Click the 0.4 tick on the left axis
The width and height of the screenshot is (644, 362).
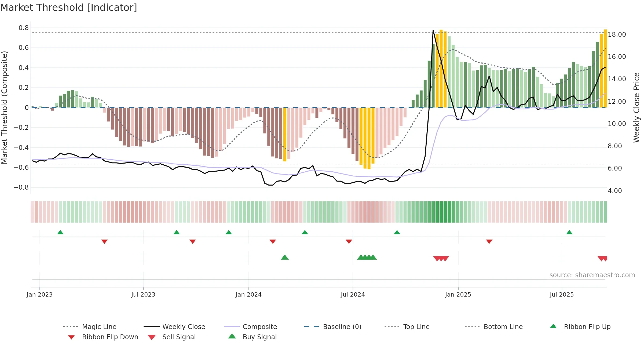24,68
